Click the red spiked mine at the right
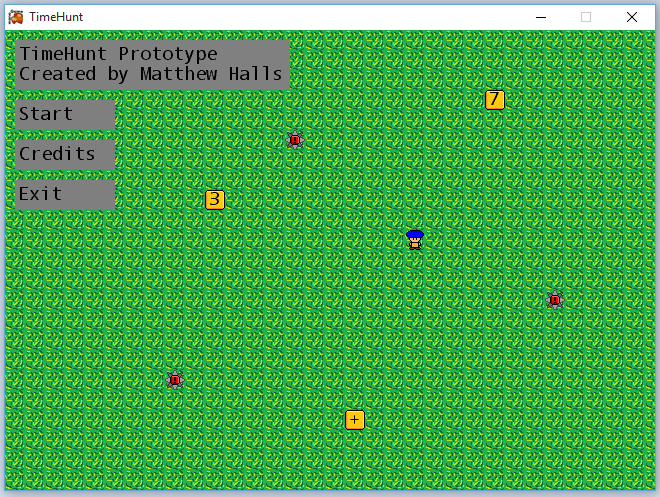The image size is (660, 497). pos(555,300)
